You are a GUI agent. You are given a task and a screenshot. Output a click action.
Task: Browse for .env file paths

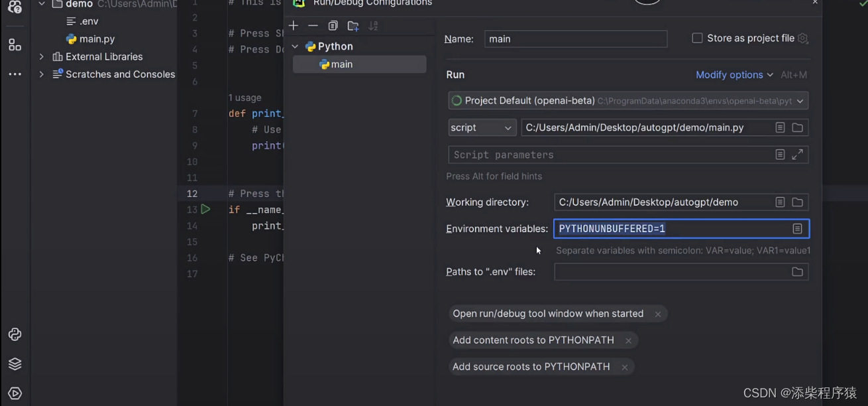[x=797, y=272]
